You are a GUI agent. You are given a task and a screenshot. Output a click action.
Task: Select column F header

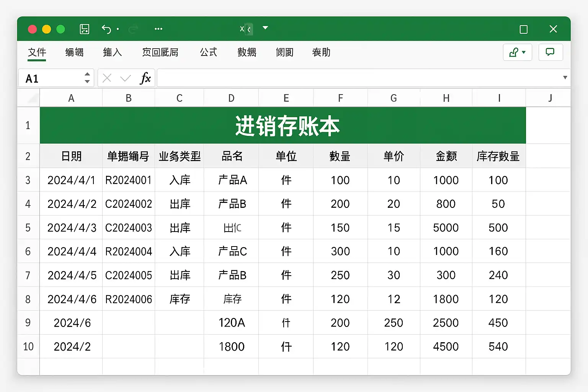tap(340, 98)
